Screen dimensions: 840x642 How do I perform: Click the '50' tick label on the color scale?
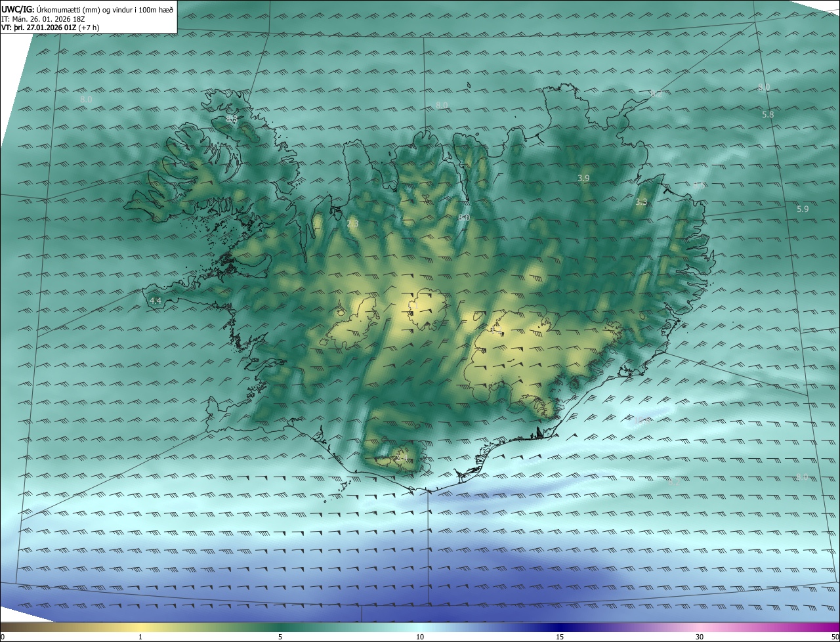tap(835, 637)
